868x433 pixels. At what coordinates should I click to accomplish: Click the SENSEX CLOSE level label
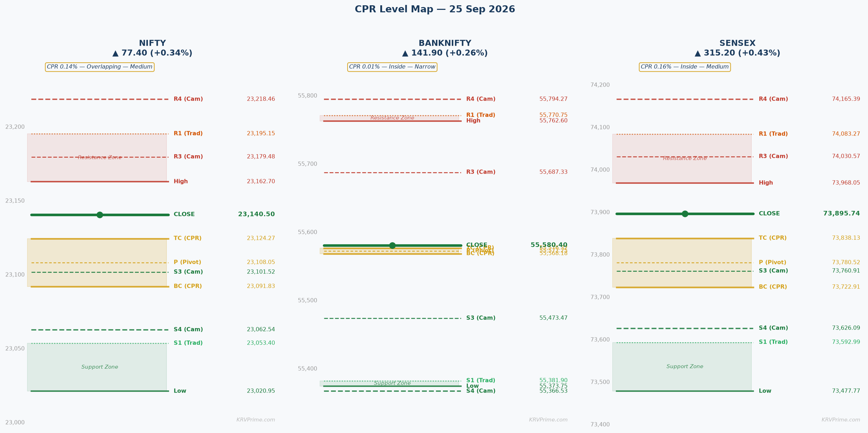tap(769, 214)
